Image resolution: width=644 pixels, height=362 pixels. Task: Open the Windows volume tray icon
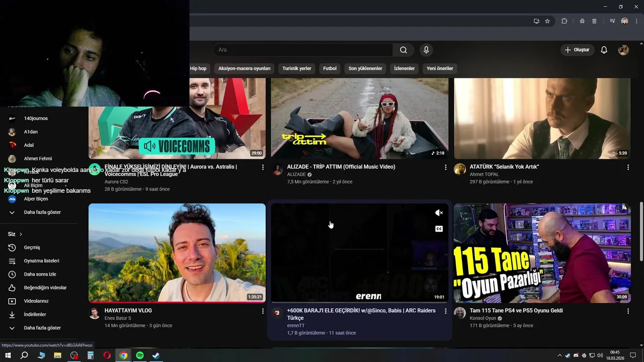(599, 355)
